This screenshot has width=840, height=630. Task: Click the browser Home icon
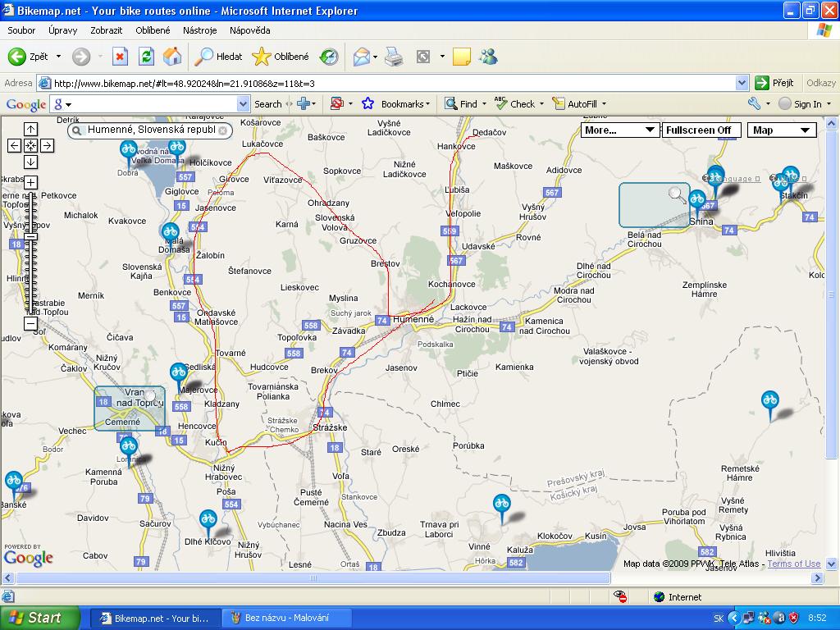tap(172, 57)
